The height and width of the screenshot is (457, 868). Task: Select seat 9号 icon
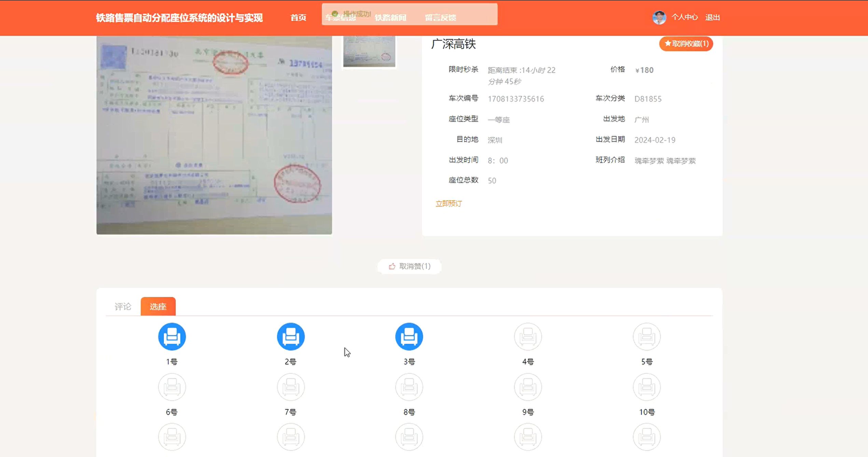(528, 387)
